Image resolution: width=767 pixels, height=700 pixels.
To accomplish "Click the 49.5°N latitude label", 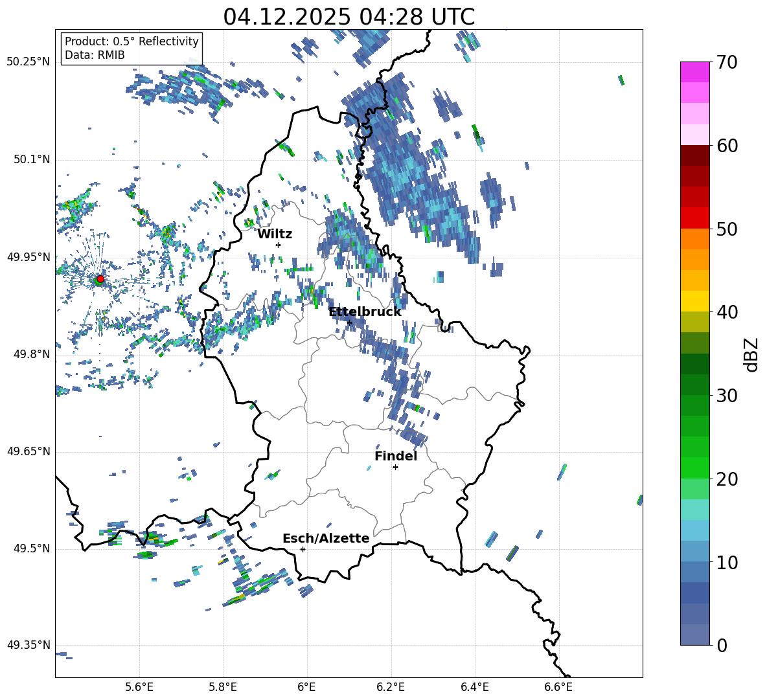I will click(31, 548).
